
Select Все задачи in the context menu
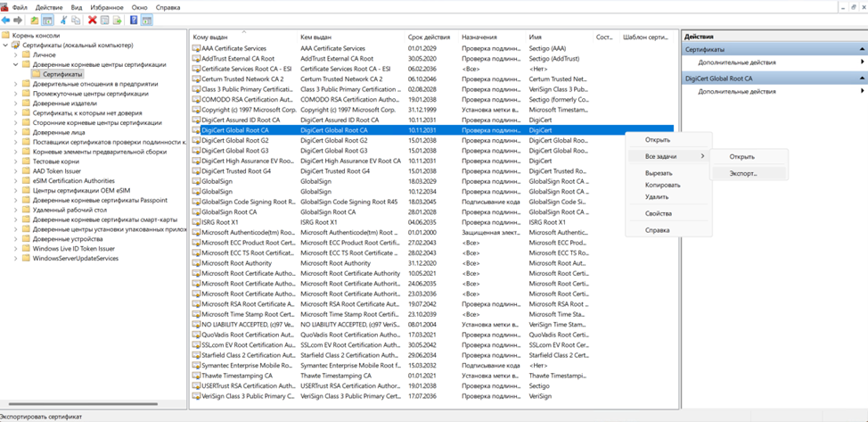(668, 157)
